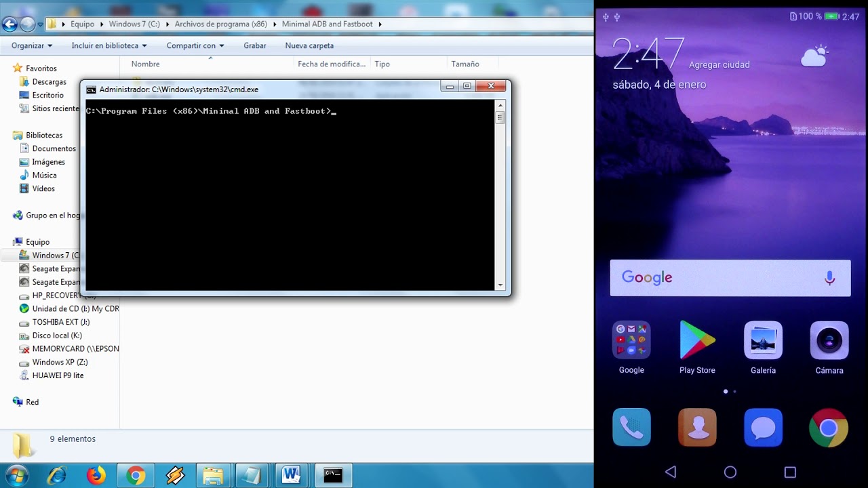
Task: Open Cámara app on the phone
Action: (x=829, y=348)
